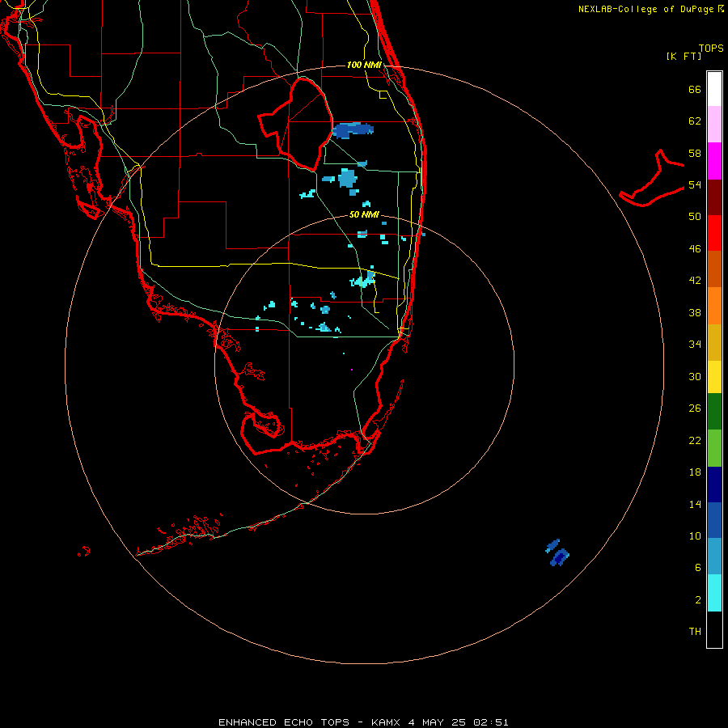Click the Lake Okeechobee outline
This screenshot has height=728, width=728.
[296, 125]
